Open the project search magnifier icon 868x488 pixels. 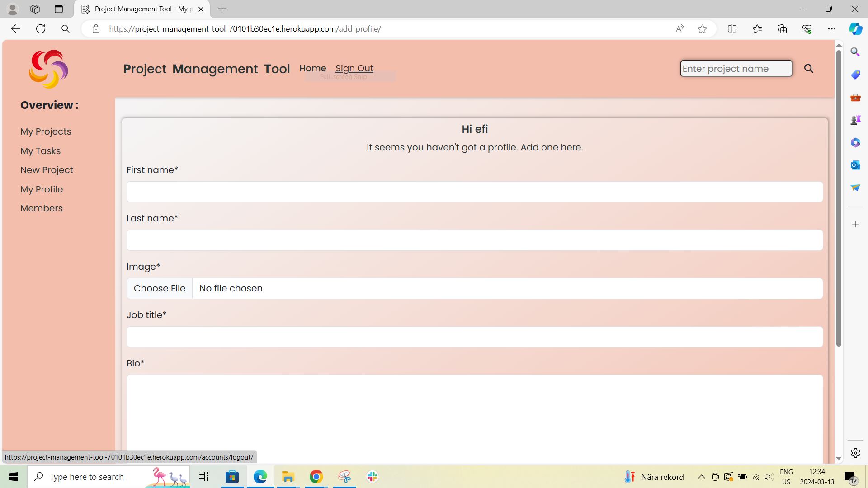pos(809,68)
